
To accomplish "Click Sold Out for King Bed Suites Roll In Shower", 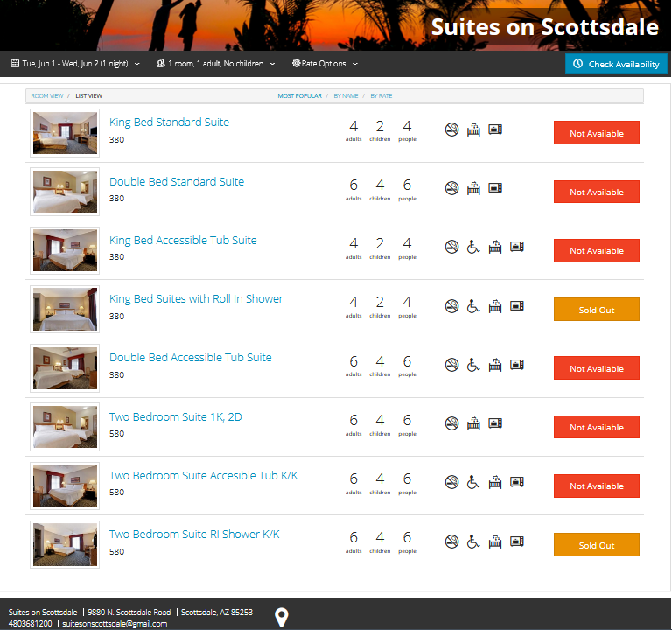I will [x=597, y=310].
